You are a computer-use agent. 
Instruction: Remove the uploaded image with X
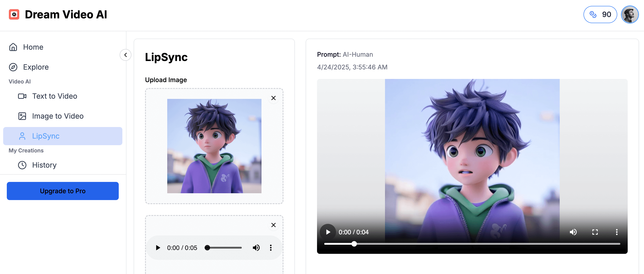coord(274,98)
